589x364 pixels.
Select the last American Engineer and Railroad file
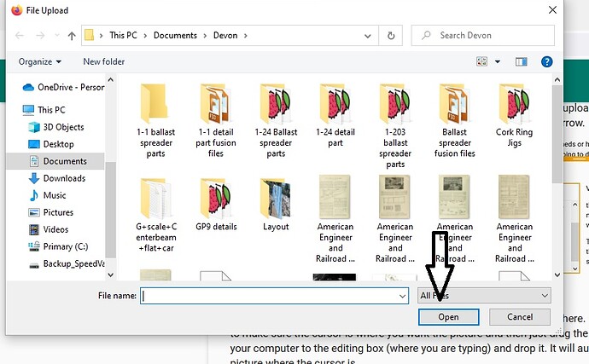pos(514,219)
